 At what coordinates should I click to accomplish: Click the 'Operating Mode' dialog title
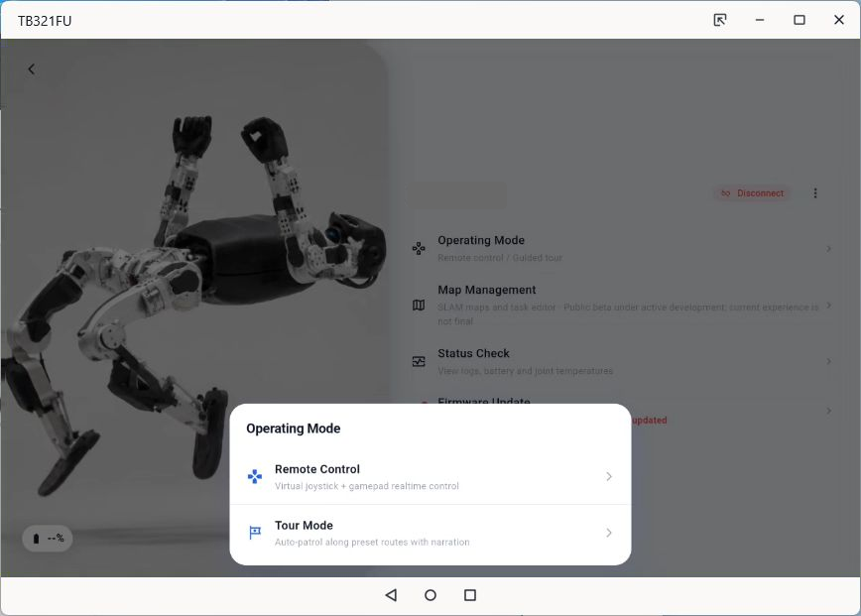point(294,429)
